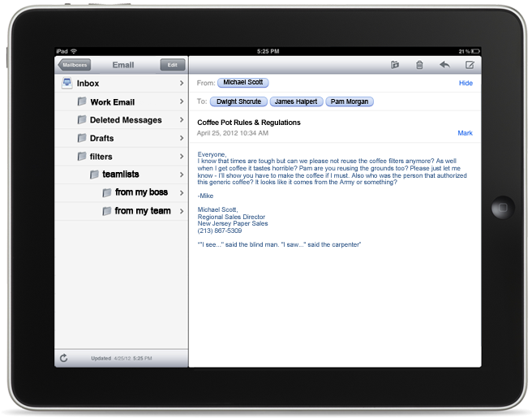This screenshot has height=418, width=532.
Task: Select the Drafts label
Action: (102, 139)
